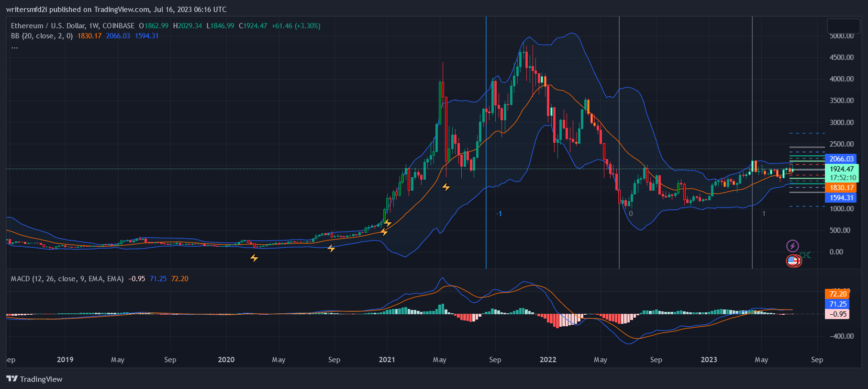Screen dimensions: 868x389
Task: Click the lightning bolt icon below early 2020 candles
Action: pos(254,258)
